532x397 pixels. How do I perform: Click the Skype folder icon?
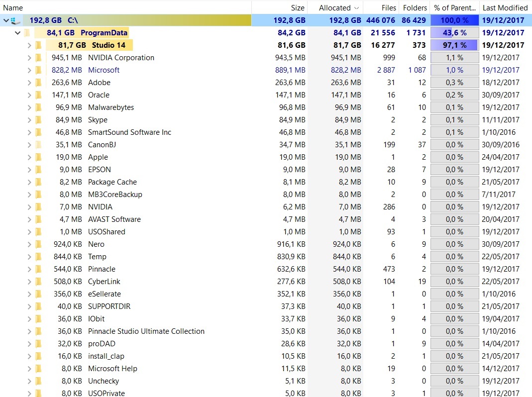click(38, 120)
